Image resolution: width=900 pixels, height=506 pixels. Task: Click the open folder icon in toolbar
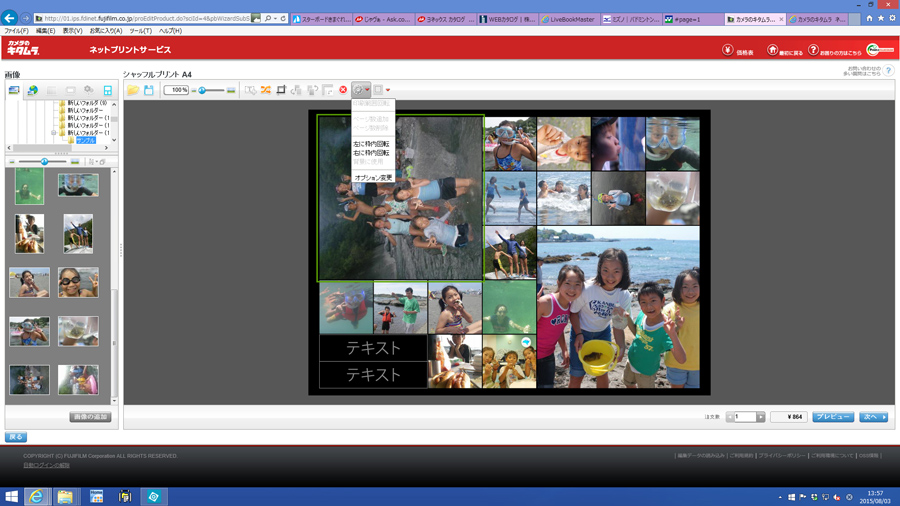(133, 90)
